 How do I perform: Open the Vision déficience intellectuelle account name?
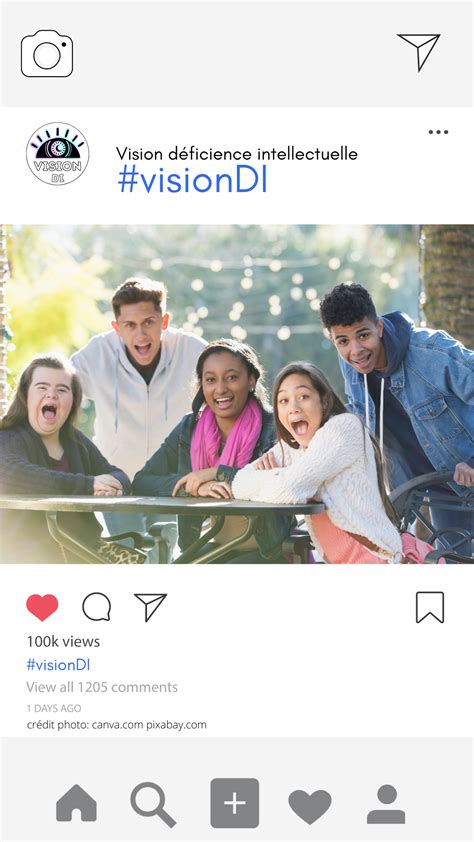click(237, 154)
